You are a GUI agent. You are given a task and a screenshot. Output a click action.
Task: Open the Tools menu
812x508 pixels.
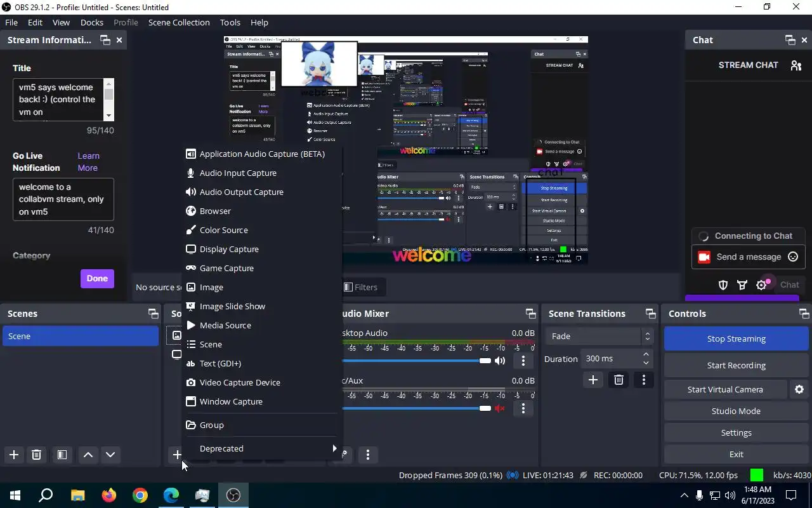(230, 22)
